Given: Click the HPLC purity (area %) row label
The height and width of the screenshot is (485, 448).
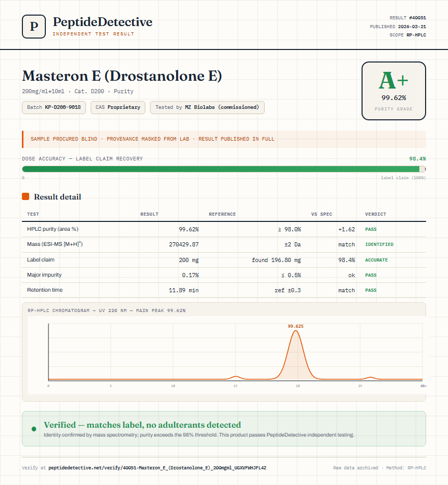Looking at the screenshot, I should (53, 229).
